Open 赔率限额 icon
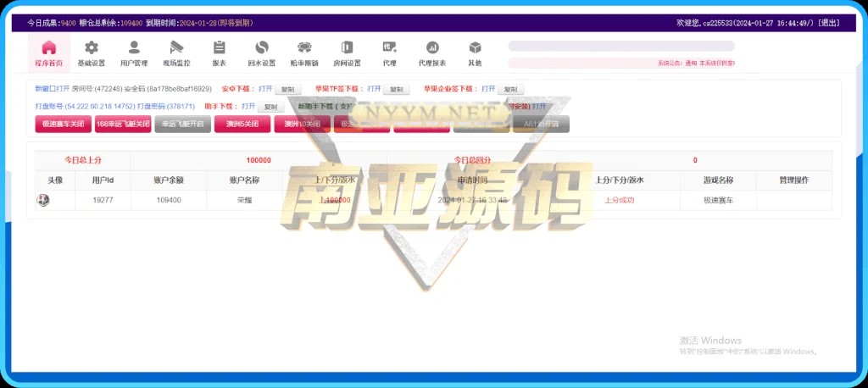Screen dimensions: 868x388 pyautogui.click(x=304, y=48)
